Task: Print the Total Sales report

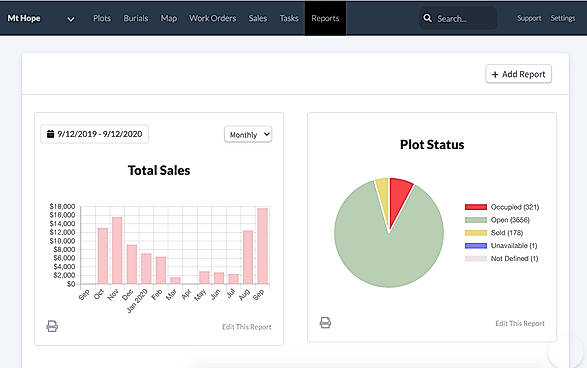Action: tap(52, 326)
